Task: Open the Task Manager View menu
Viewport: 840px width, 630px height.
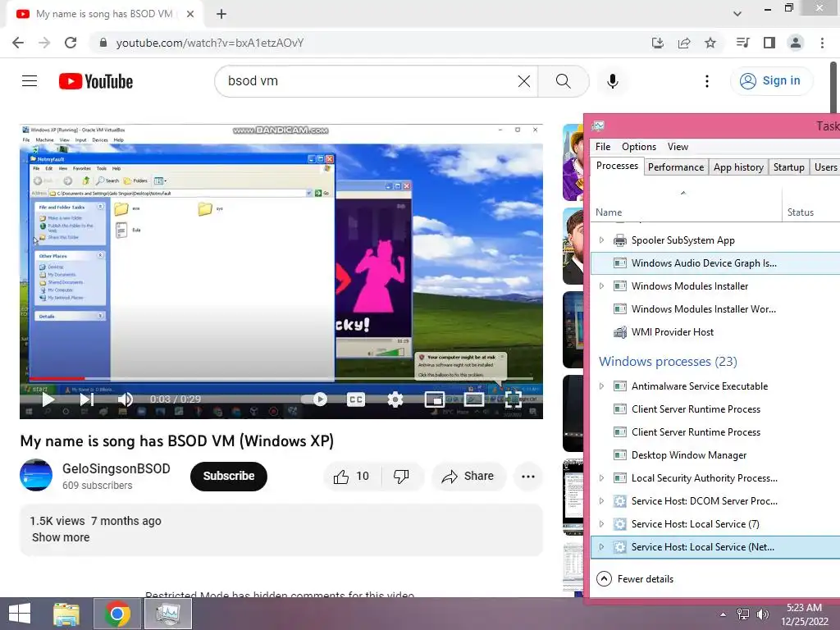Action: point(678,147)
